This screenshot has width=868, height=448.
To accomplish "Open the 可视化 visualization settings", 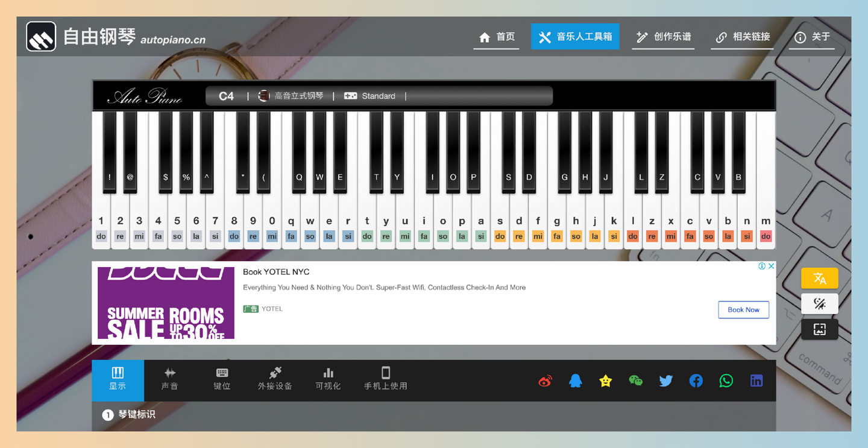I will [328, 380].
